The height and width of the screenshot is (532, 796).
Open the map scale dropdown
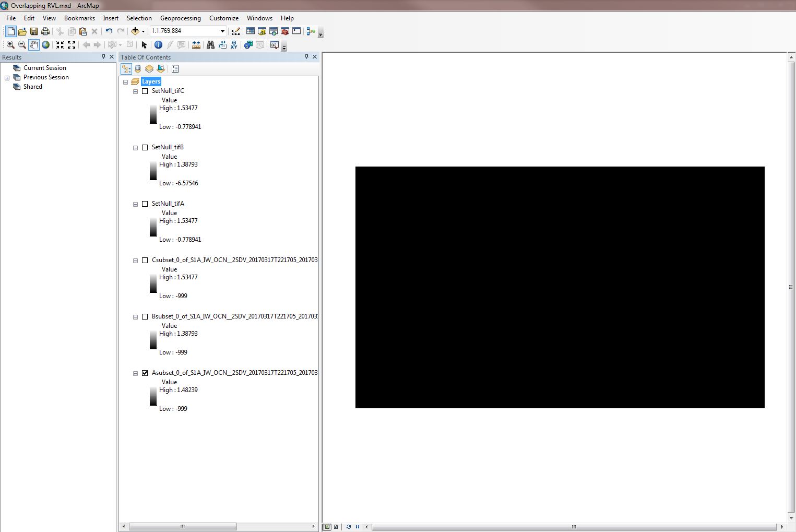222,31
